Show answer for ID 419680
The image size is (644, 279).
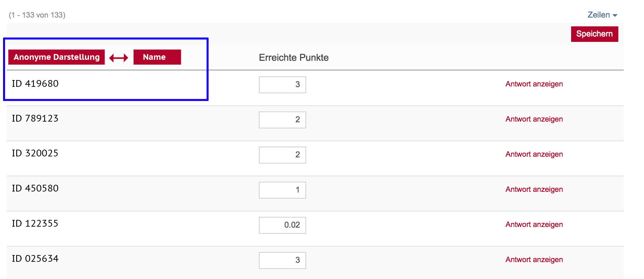pyautogui.click(x=534, y=84)
